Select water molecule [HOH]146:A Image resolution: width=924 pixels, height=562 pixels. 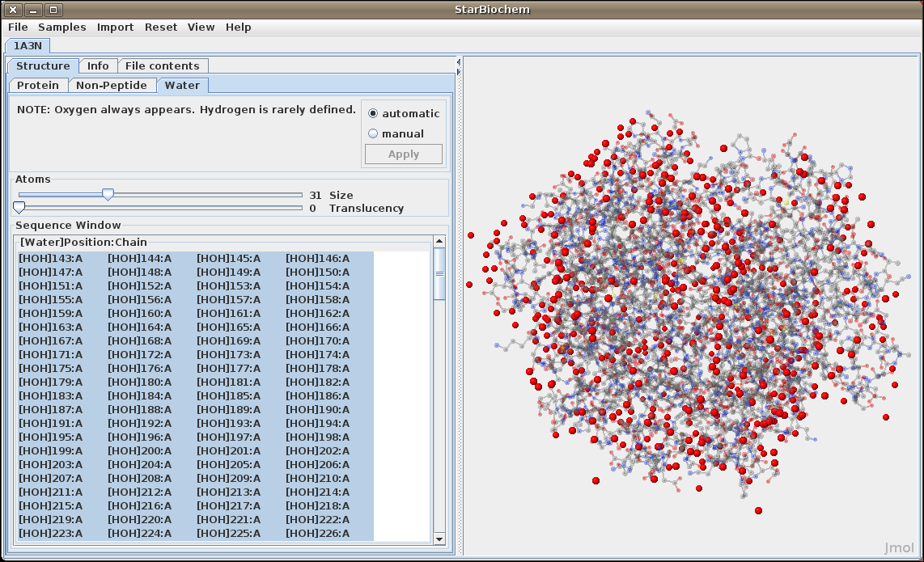[318, 259]
